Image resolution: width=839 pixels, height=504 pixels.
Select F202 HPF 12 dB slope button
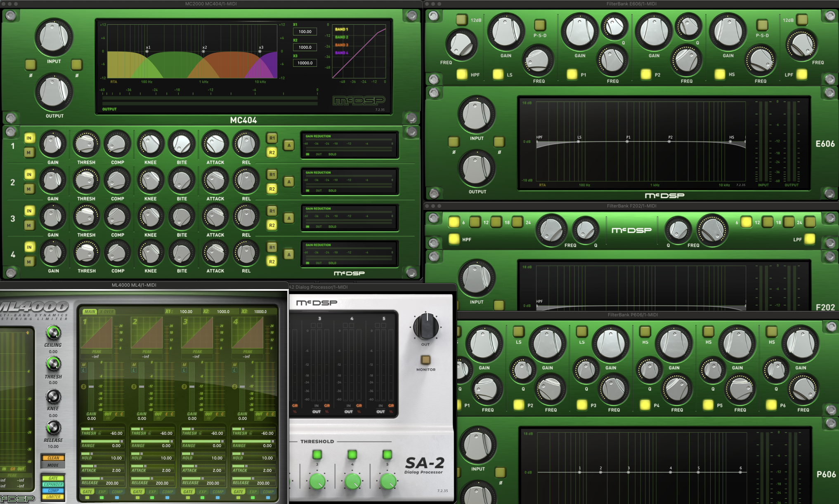click(475, 222)
